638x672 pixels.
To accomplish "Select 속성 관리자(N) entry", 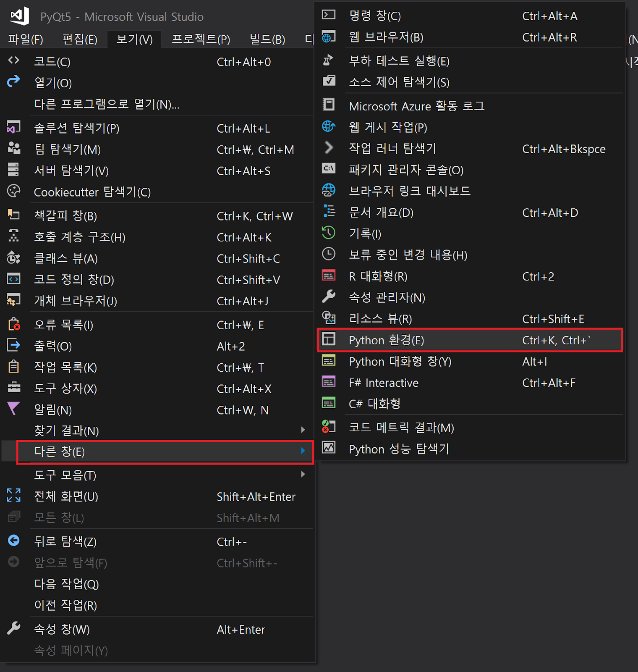I will [470, 298].
